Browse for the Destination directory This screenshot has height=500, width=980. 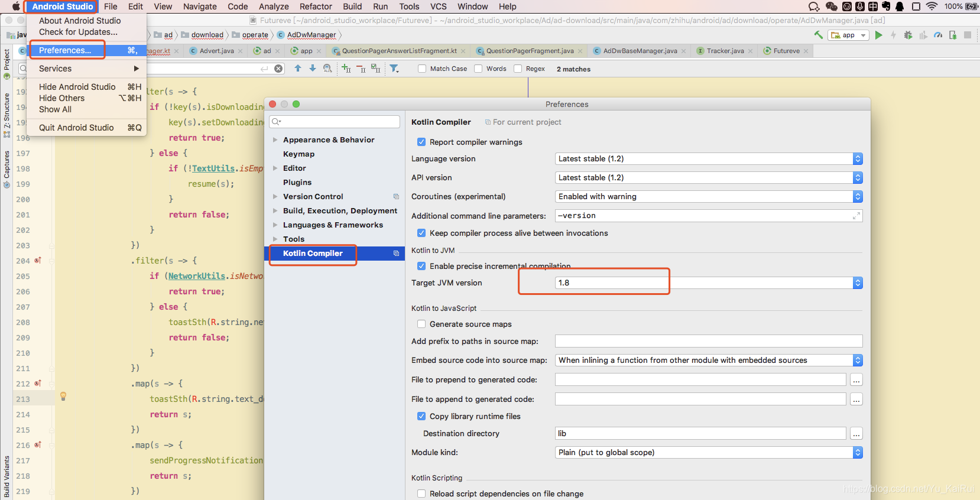pos(856,433)
